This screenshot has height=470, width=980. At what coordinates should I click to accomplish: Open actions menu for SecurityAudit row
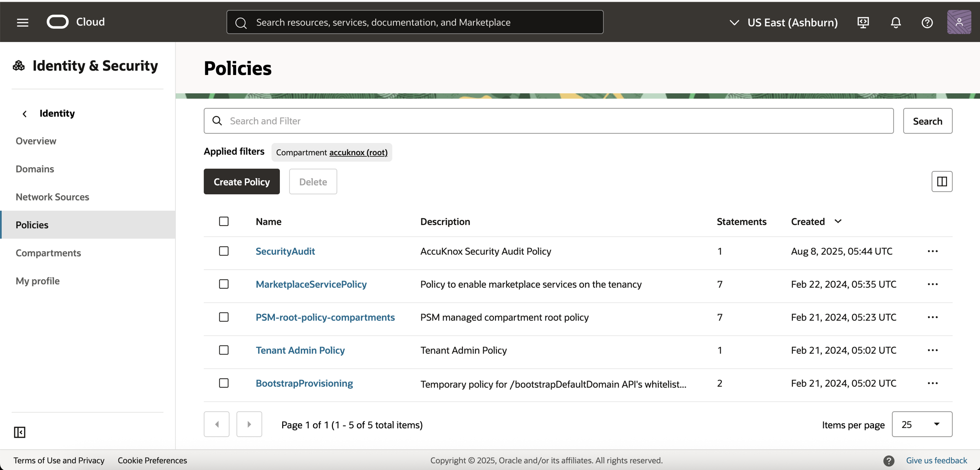click(x=933, y=251)
